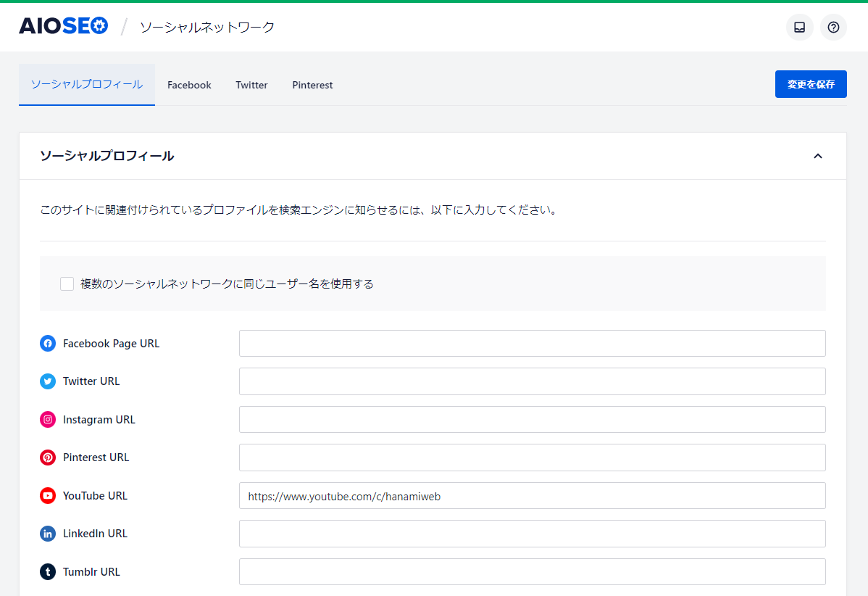Switch to the Facebook tab
The height and width of the screenshot is (596, 868).
[x=189, y=85]
